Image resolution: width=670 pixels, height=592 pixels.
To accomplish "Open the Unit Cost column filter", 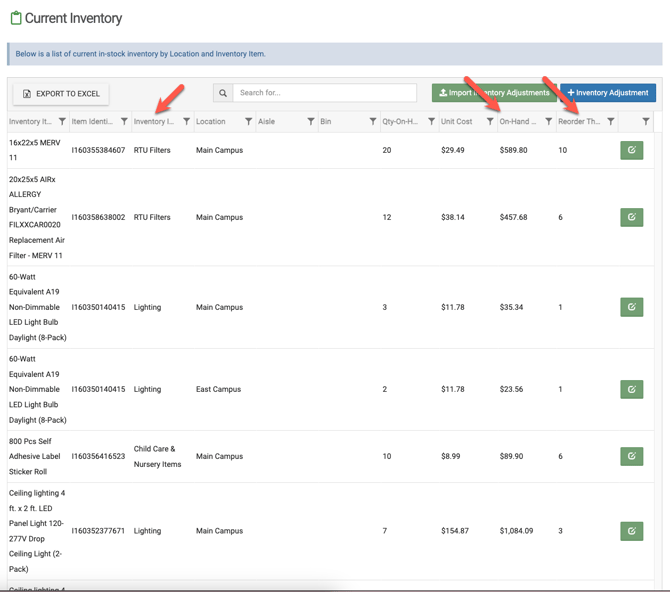I will (x=490, y=122).
